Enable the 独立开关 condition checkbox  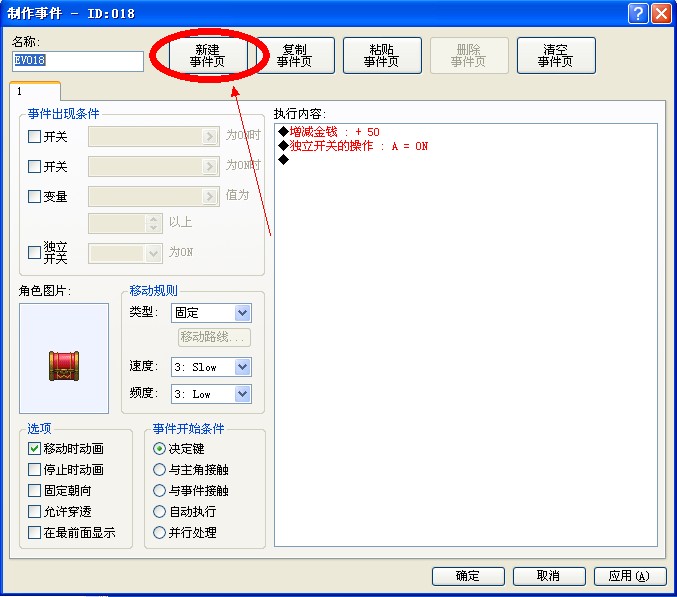pos(34,253)
